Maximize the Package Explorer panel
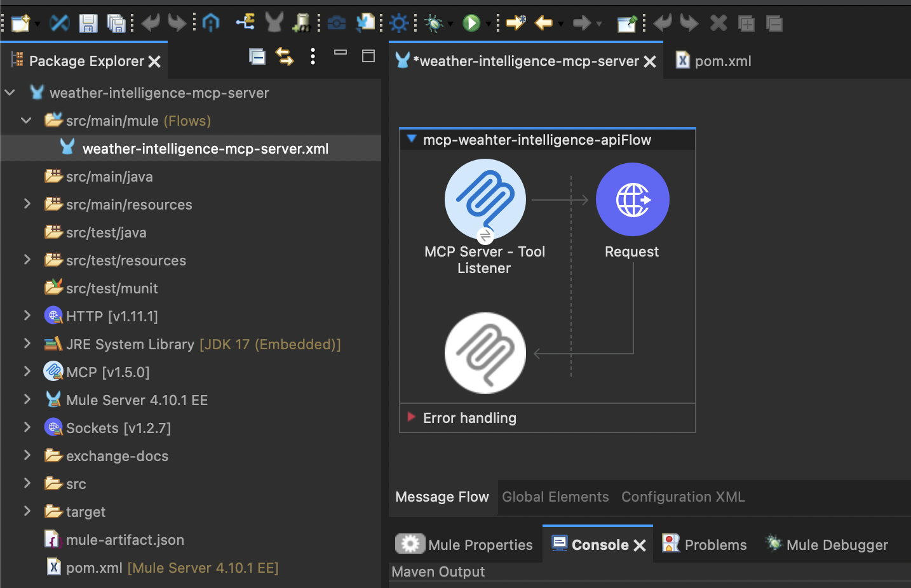 [368, 56]
